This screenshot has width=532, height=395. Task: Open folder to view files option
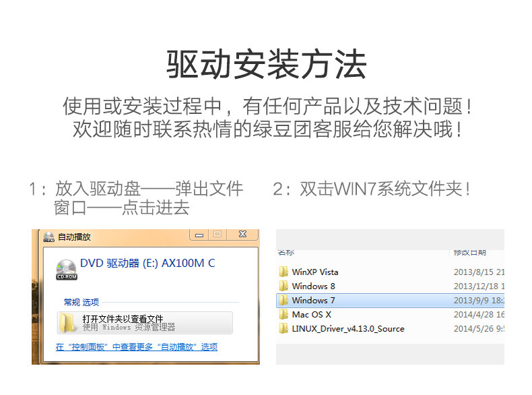pyautogui.click(x=145, y=323)
